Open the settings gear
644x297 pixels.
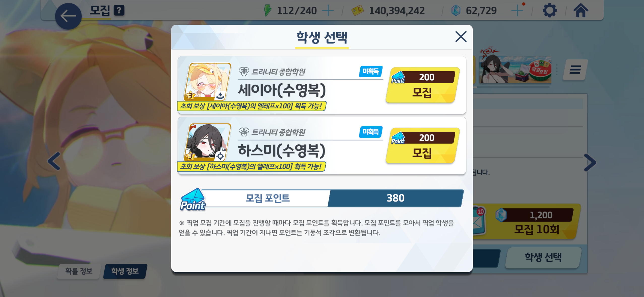549,11
